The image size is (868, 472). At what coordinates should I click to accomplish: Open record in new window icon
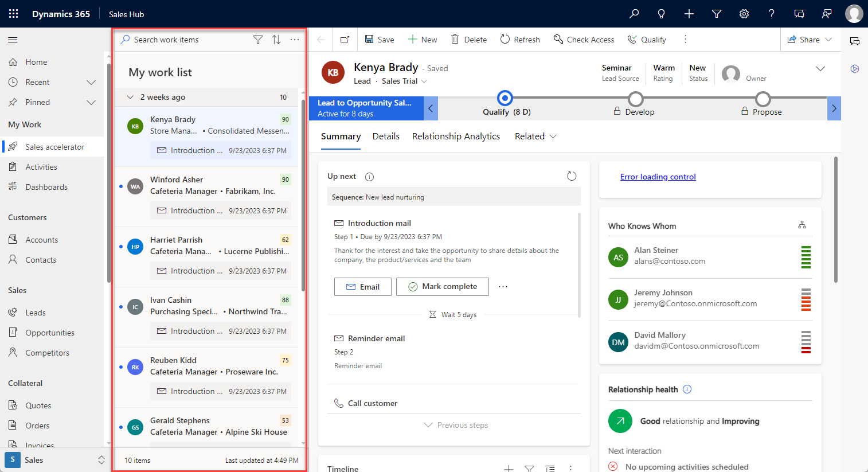pyautogui.click(x=345, y=40)
